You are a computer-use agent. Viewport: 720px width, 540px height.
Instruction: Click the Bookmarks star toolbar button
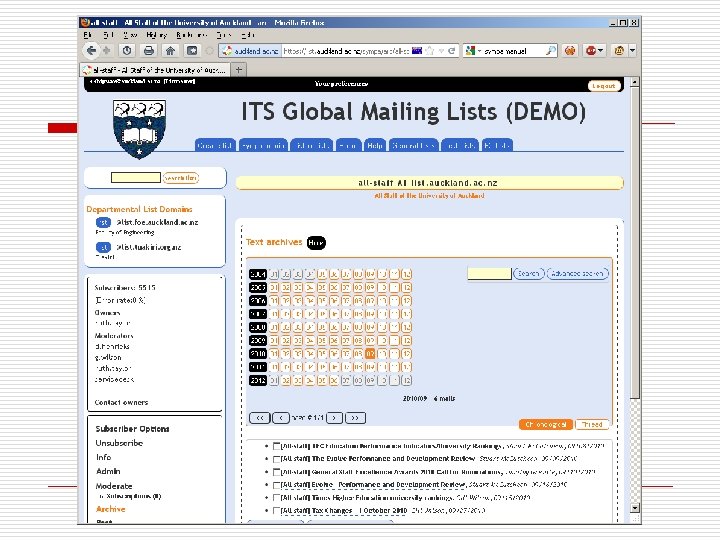[x=192, y=51]
